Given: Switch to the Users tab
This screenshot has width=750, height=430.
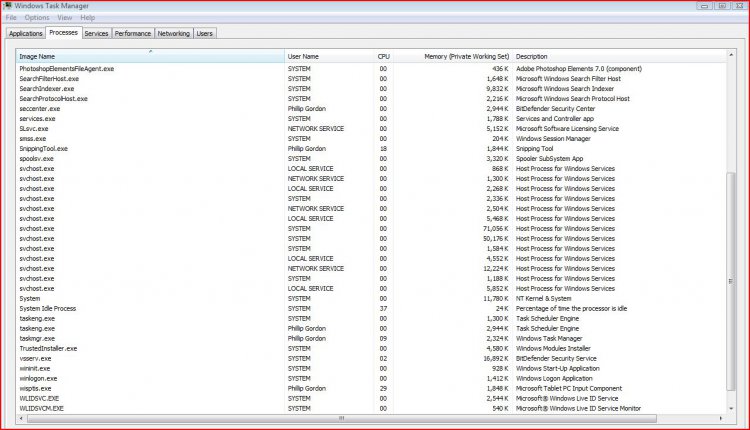Looking at the screenshot, I should 204,33.
